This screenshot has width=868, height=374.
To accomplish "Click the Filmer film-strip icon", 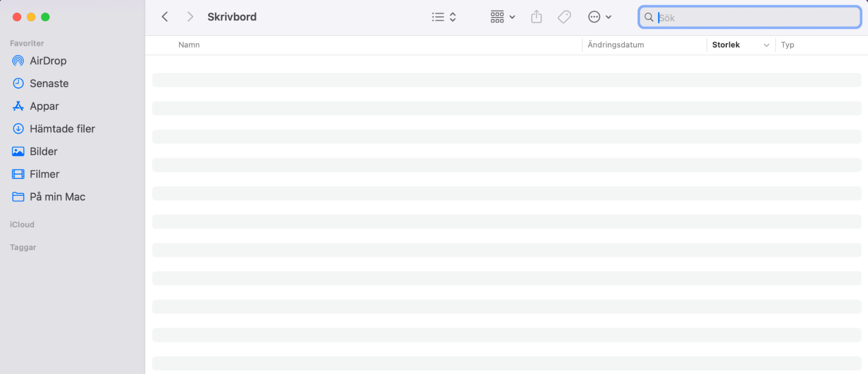I will (18, 174).
